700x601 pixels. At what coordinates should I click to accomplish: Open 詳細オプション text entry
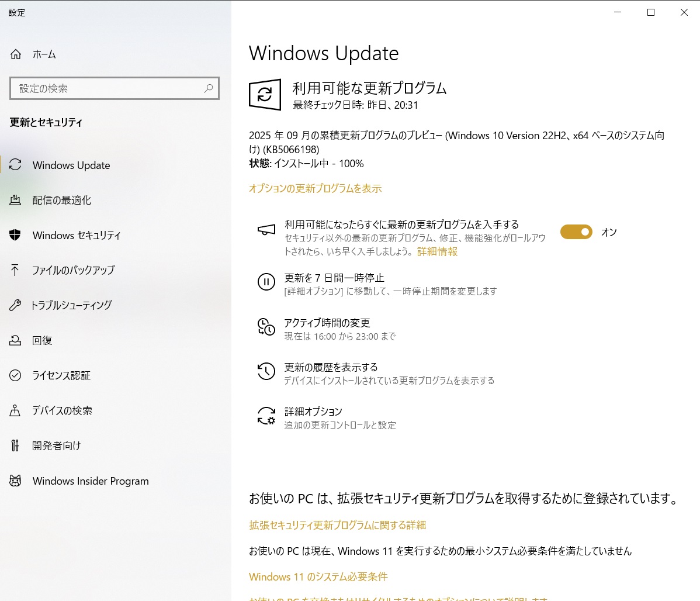coord(313,412)
